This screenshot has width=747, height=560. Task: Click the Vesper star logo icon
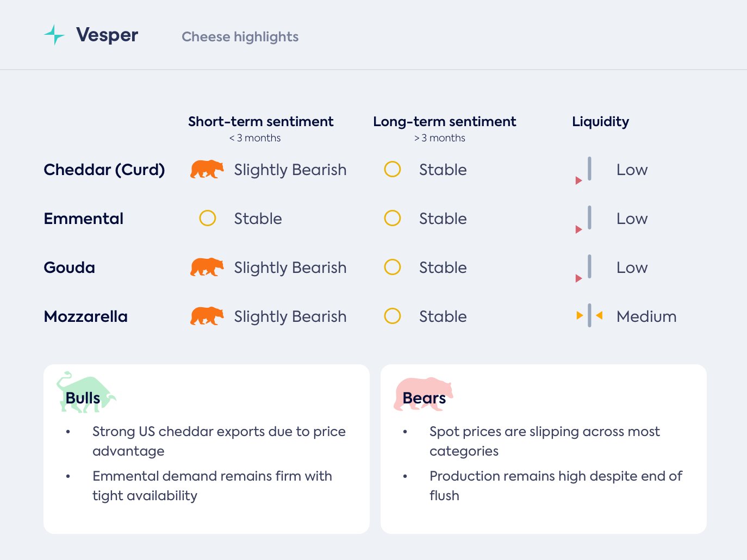(54, 35)
